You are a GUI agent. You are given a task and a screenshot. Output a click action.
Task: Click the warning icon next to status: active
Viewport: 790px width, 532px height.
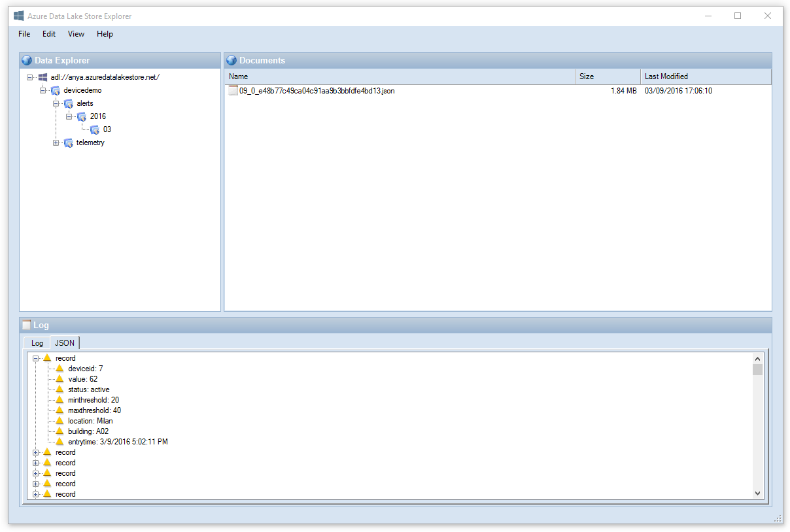(x=60, y=390)
